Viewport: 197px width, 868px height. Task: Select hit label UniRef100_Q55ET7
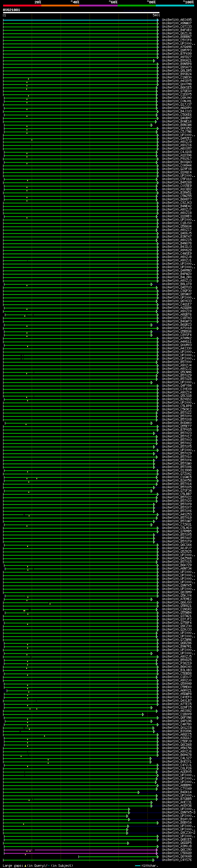pyautogui.click(x=176, y=426)
